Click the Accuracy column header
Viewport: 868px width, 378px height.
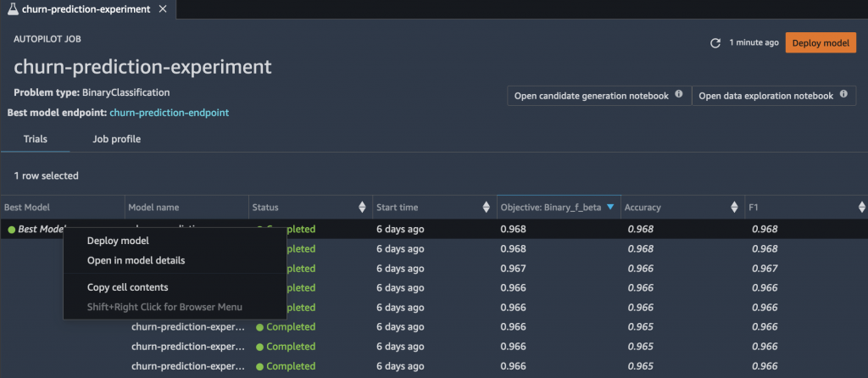[x=682, y=208]
